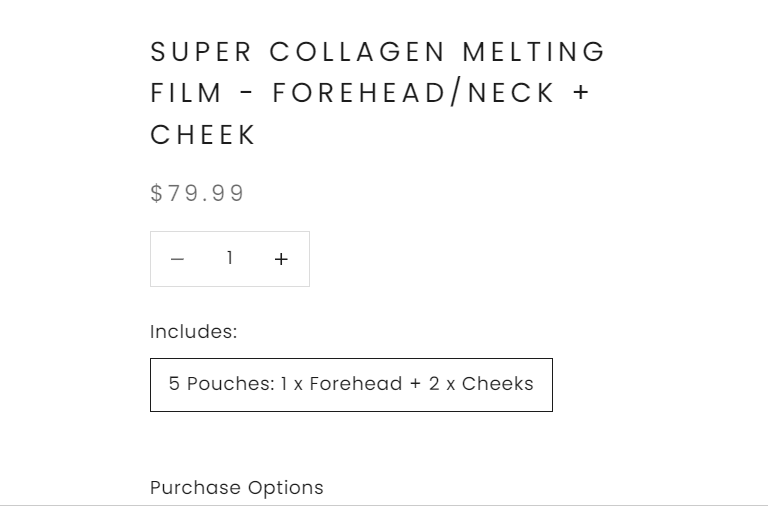Click the $79.99 price text
Screen dimensions: 768x506
point(198,193)
